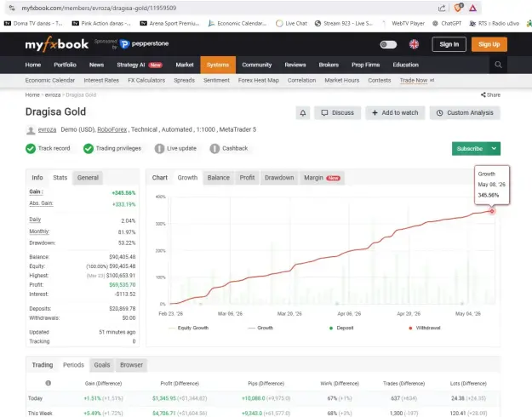This screenshot has width=532, height=417.
Task: Click the Pepperstone sponsor logo
Action: point(144,43)
